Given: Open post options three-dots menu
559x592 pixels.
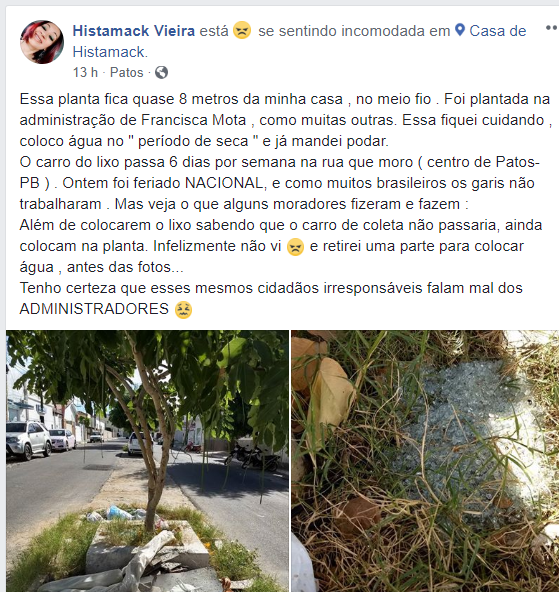Looking at the screenshot, I should pyautogui.click(x=551, y=28).
